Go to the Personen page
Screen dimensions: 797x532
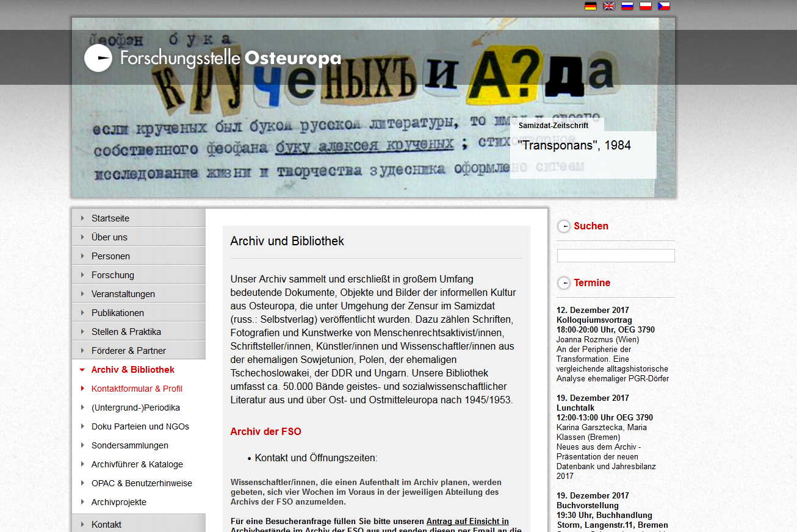click(x=110, y=256)
